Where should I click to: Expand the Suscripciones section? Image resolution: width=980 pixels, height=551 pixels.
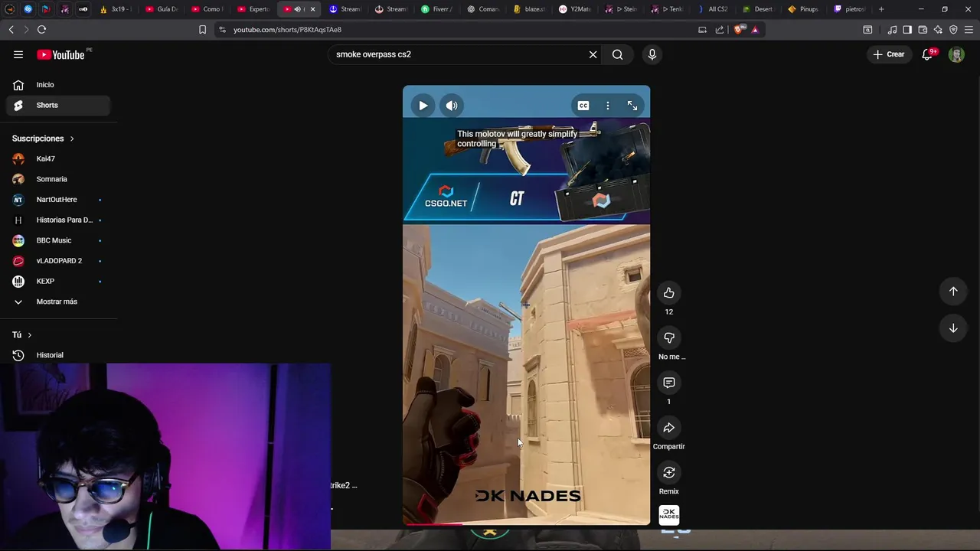tap(43, 139)
